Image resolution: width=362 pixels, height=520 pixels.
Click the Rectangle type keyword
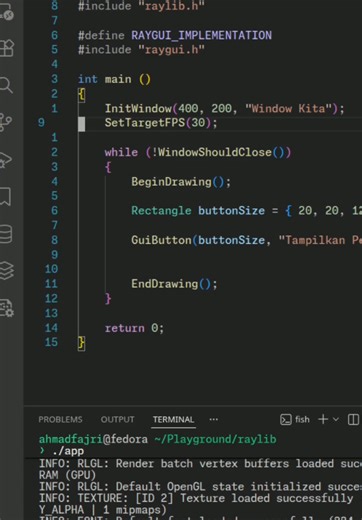click(161, 211)
